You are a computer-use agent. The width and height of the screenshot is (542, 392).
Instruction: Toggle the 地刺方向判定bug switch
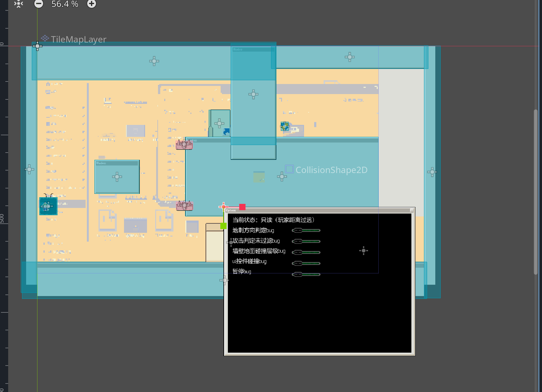coord(306,231)
